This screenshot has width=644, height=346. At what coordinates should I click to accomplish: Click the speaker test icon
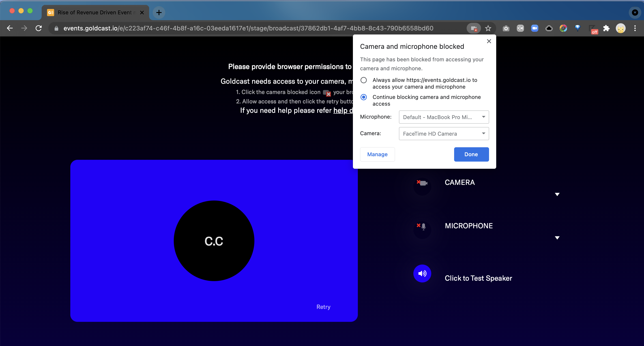pyautogui.click(x=422, y=273)
